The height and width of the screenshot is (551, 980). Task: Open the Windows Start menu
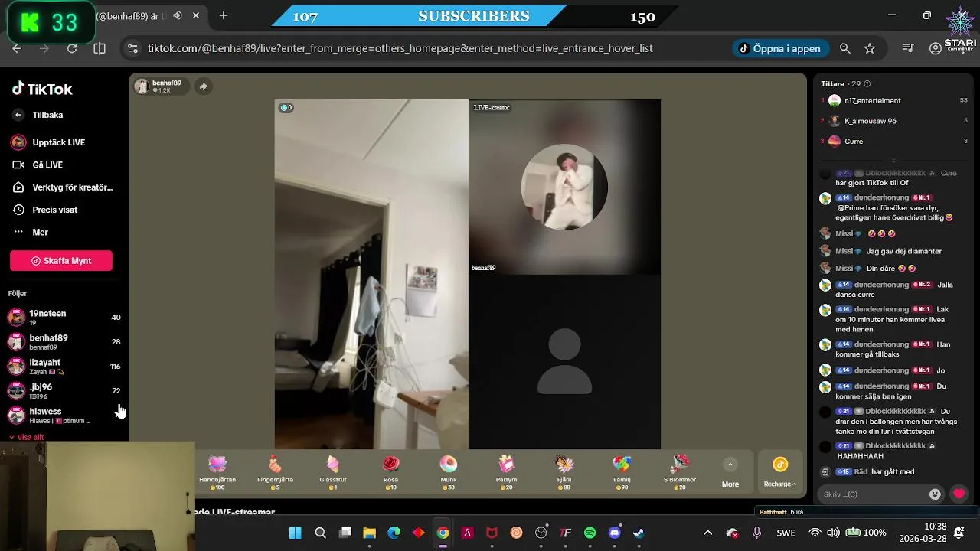(x=295, y=533)
